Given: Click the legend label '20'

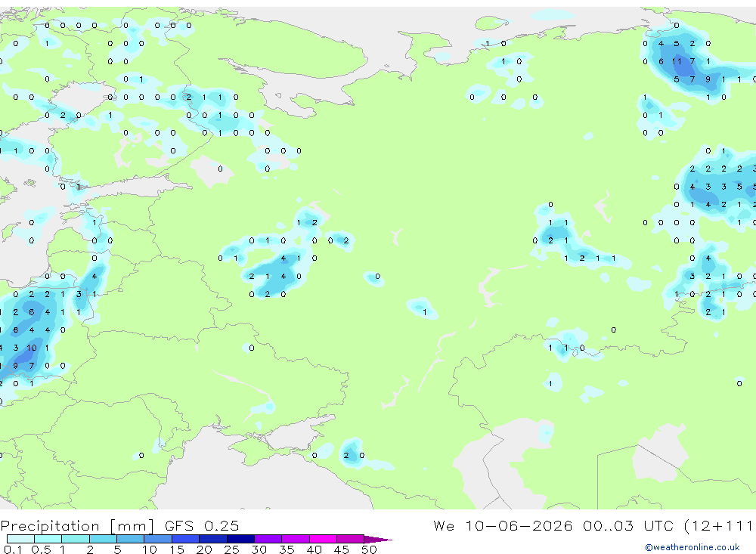Looking at the screenshot, I should coord(204,549).
